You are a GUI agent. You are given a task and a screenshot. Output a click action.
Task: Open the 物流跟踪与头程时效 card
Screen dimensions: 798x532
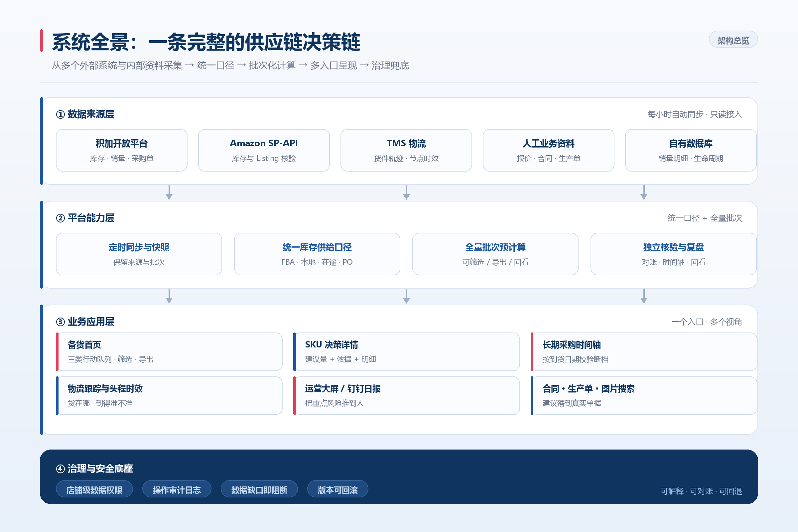[169, 396]
